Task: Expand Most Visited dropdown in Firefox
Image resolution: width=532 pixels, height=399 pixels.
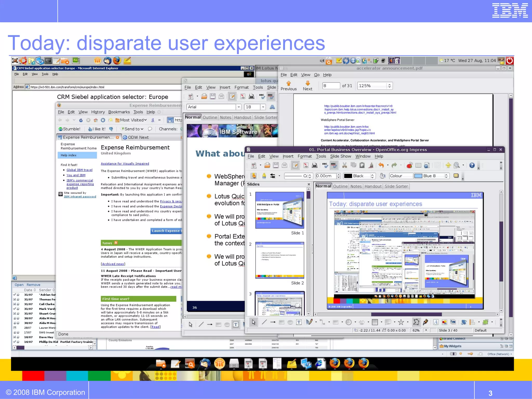Action: tap(131, 120)
